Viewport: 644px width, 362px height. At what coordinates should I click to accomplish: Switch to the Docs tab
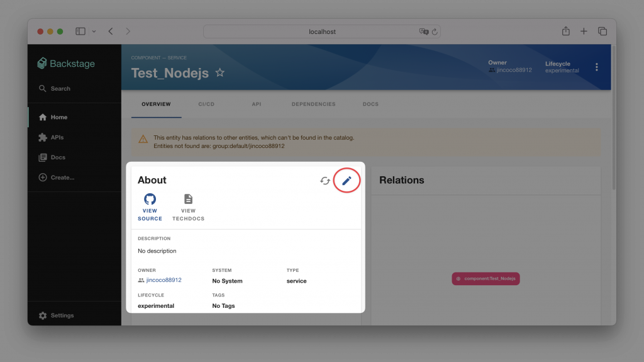(370, 104)
